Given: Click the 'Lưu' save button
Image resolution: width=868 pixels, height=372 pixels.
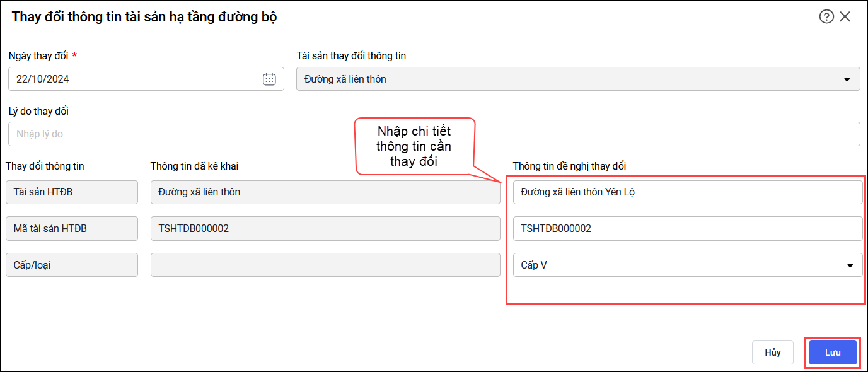Looking at the screenshot, I should click(833, 352).
